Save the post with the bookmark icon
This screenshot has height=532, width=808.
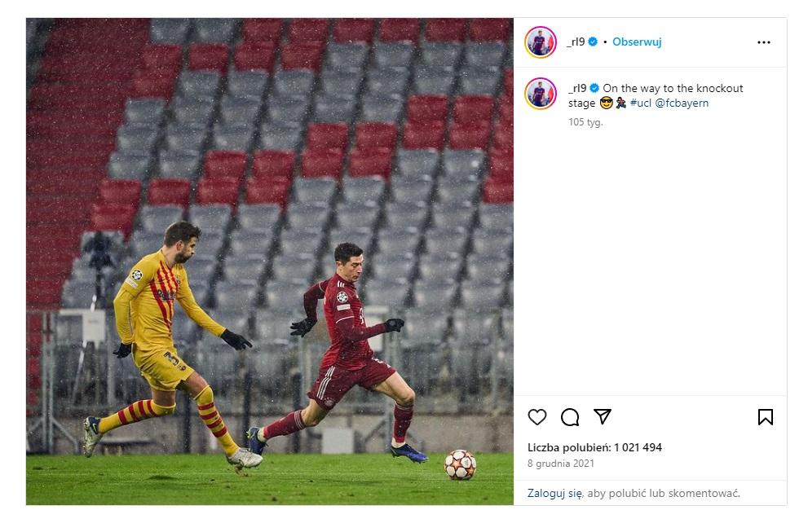click(766, 416)
